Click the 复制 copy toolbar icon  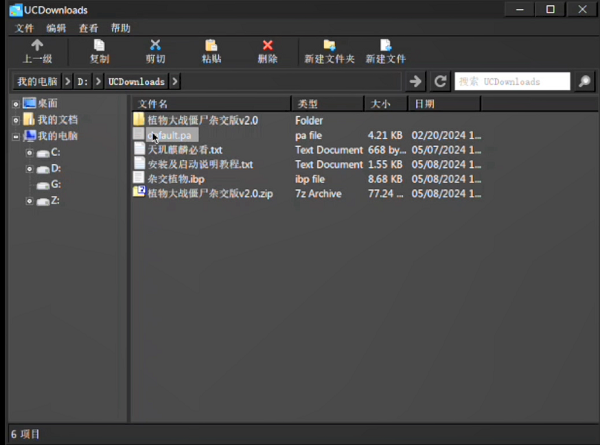click(99, 46)
